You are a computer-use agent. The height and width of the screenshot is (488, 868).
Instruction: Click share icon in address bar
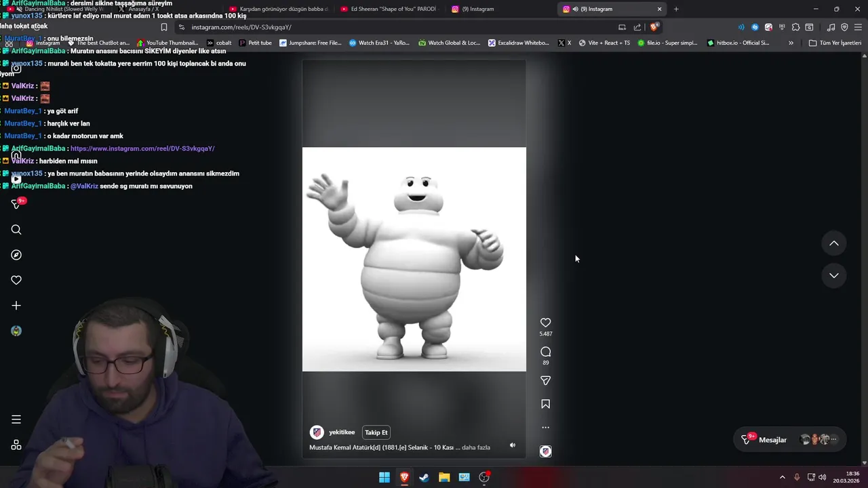coord(637,27)
